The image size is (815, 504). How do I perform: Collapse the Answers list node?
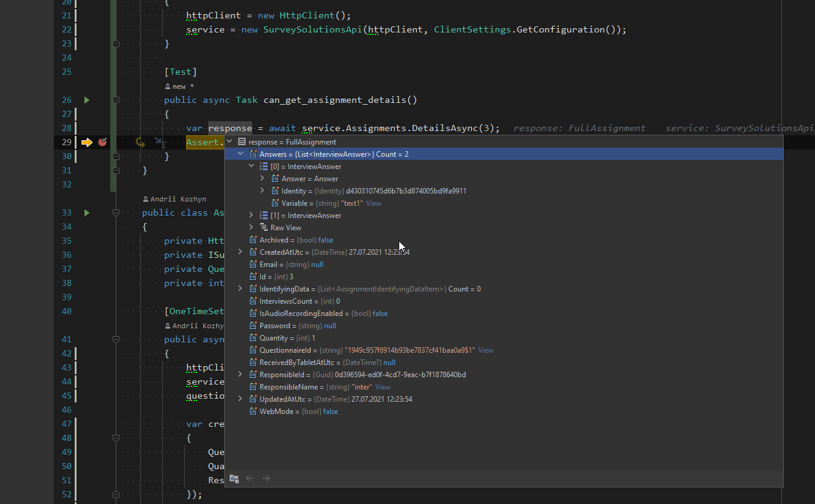(x=240, y=154)
